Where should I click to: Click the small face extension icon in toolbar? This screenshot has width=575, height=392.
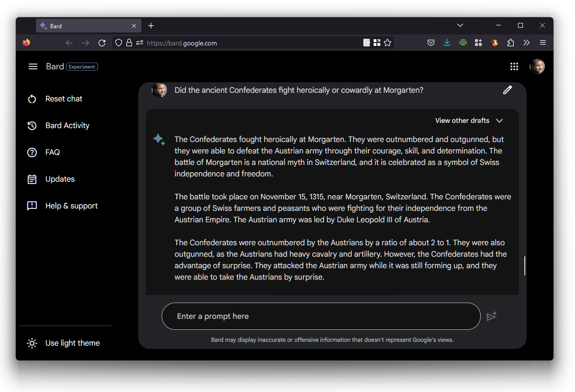pyautogui.click(x=495, y=43)
